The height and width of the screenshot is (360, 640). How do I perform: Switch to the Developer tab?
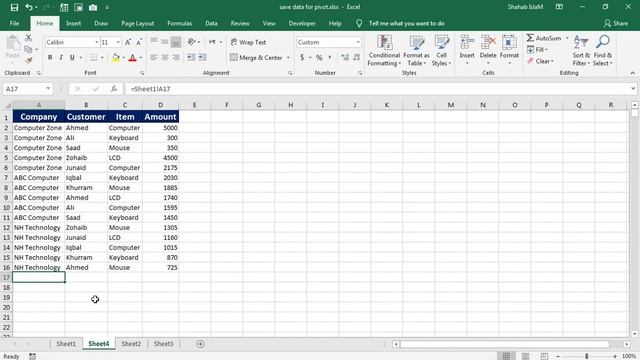coord(302,23)
